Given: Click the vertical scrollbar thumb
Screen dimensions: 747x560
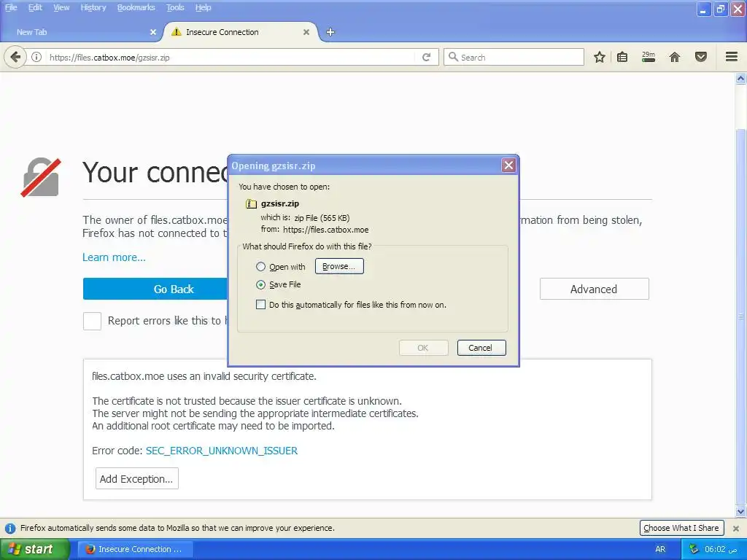Looking at the screenshot, I should (x=741, y=316).
